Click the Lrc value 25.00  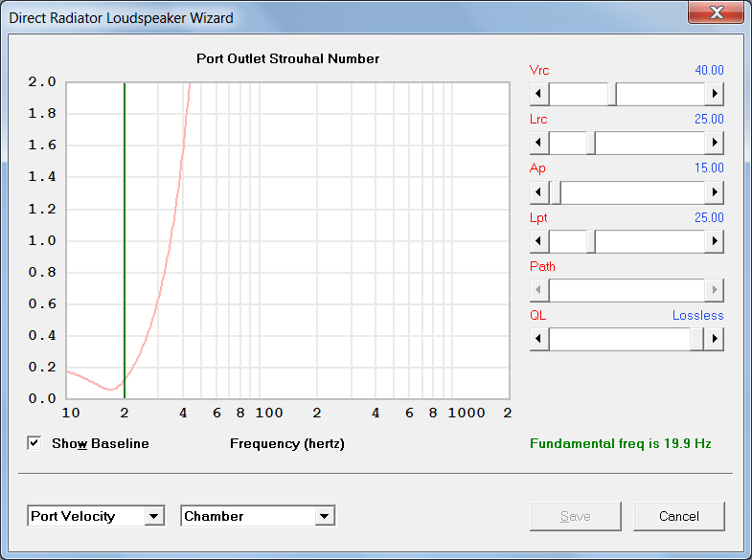pos(709,119)
